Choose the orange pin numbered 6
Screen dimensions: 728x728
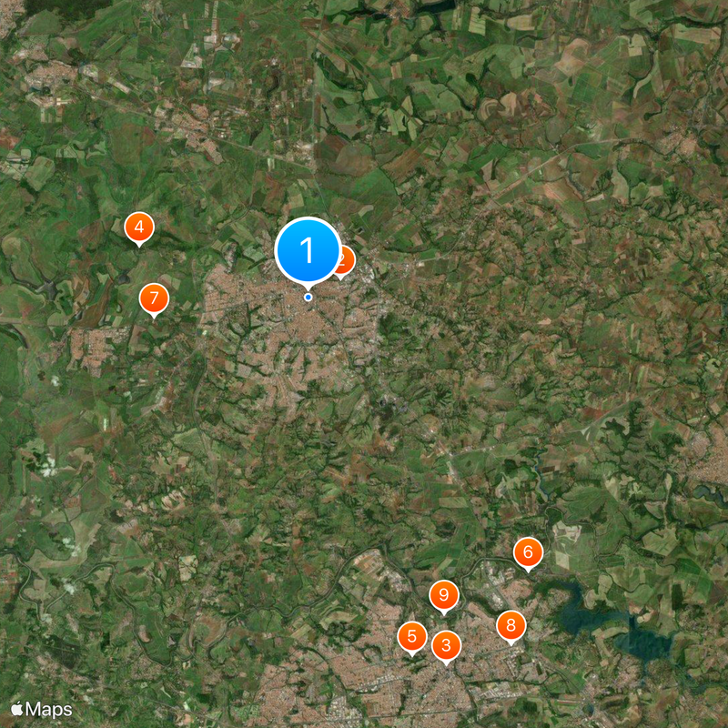[x=528, y=552]
